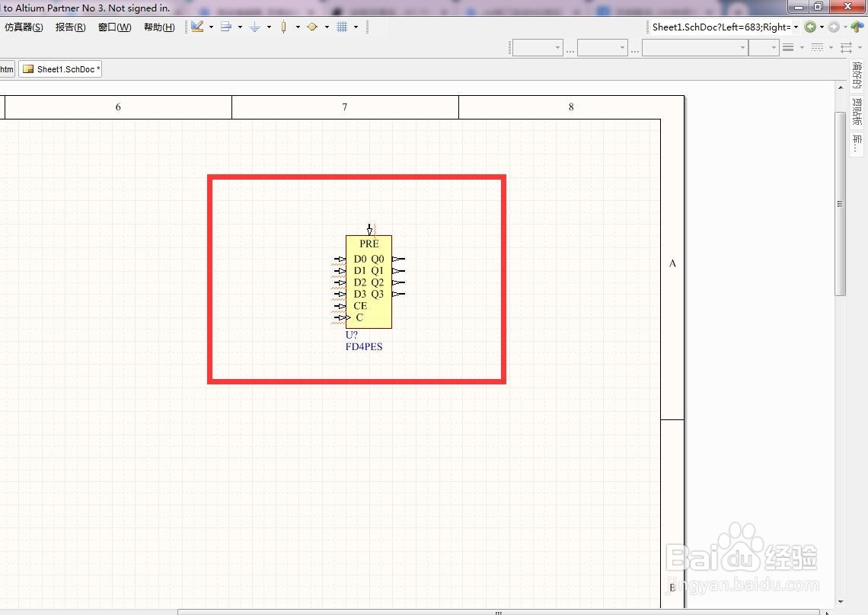Click the green navigate back button

click(x=810, y=27)
